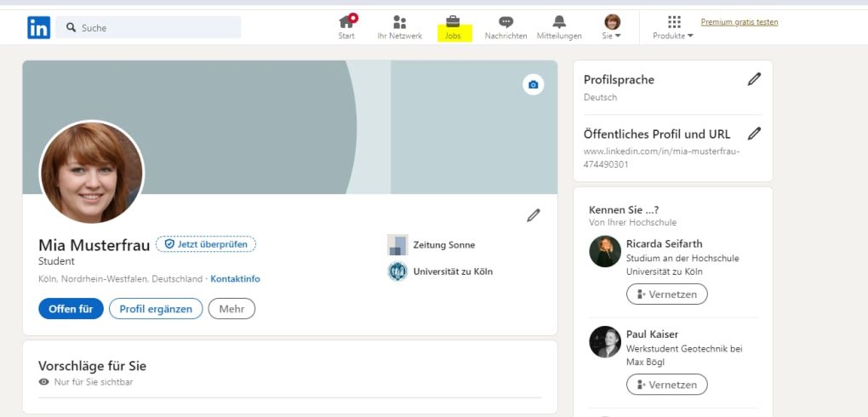Click the Offen für button
Viewport: 868px width, 417px height.
click(71, 309)
